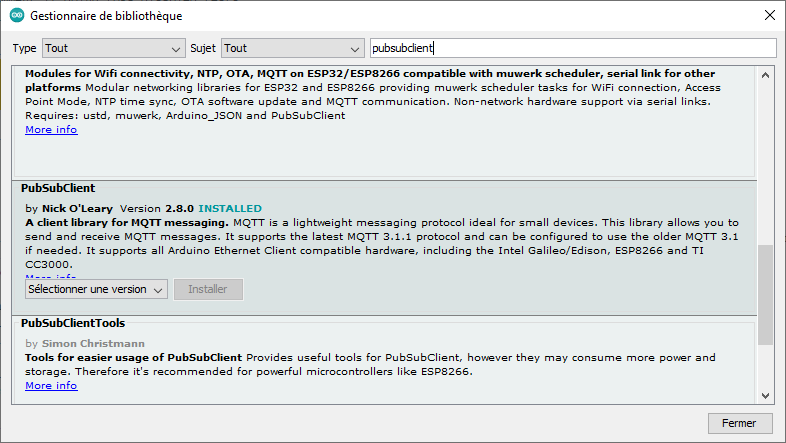Click the vertical scrollbar thumb
This screenshot has width=786, height=443.
tap(766, 292)
